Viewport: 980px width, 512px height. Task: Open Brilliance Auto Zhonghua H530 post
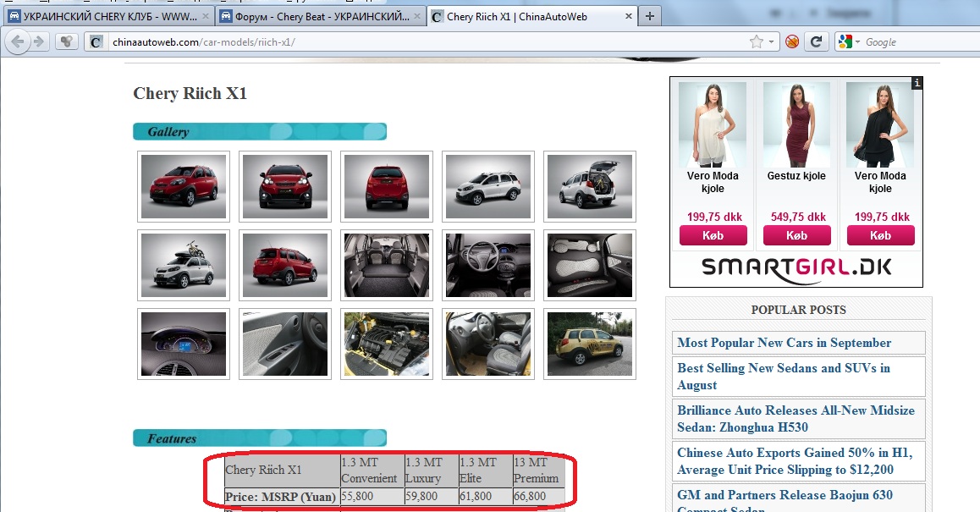[796, 419]
